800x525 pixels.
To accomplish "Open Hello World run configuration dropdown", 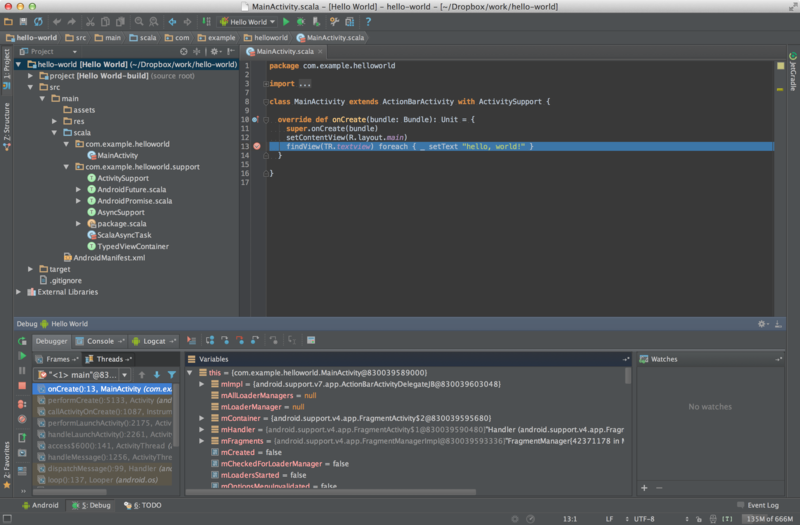I will (248, 21).
